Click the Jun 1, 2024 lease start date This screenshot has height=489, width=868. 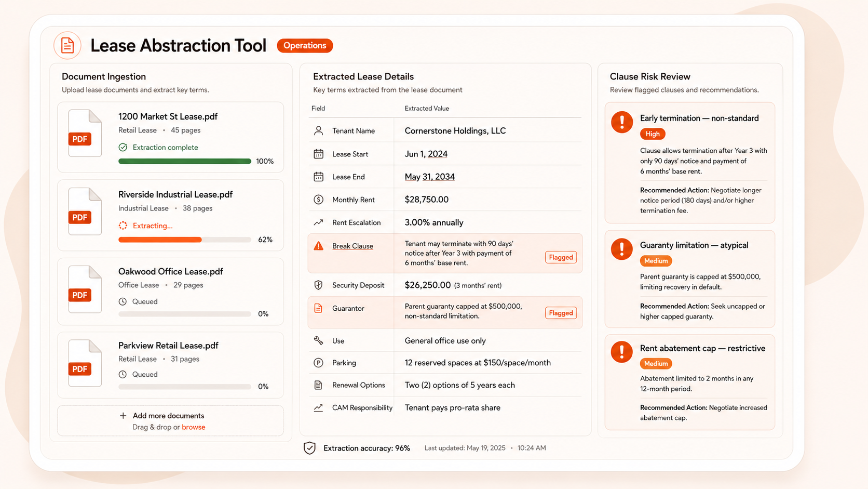(x=426, y=154)
